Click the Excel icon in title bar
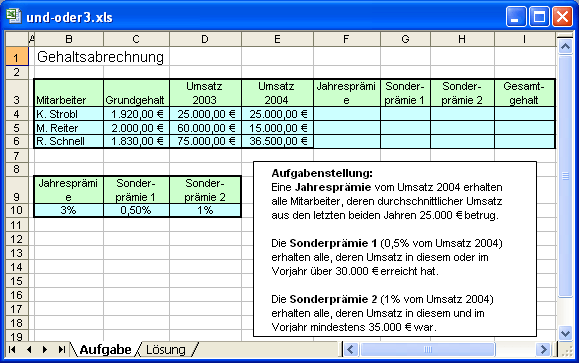The width and height of the screenshot is (579, 363). pos(13,16)
